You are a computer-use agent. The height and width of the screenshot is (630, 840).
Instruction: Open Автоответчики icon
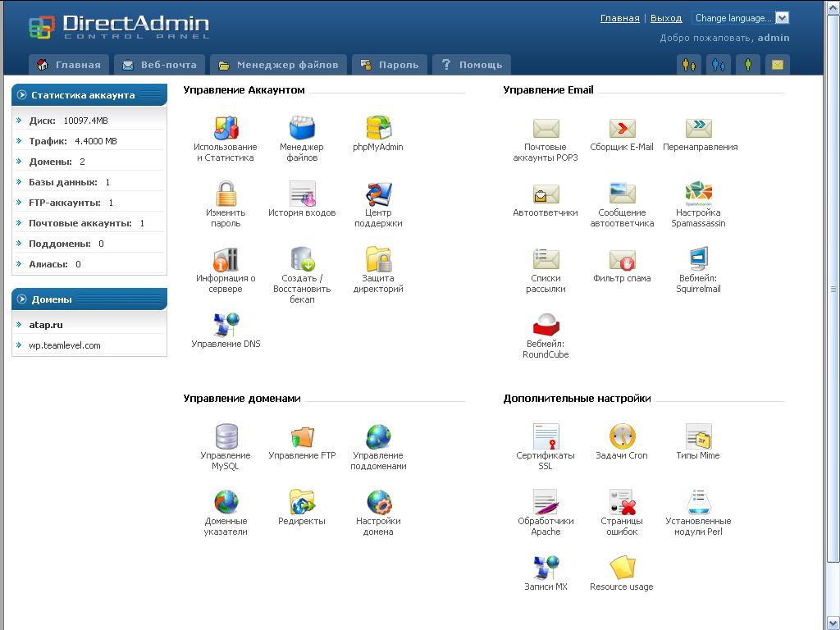(x=546, y=194)
